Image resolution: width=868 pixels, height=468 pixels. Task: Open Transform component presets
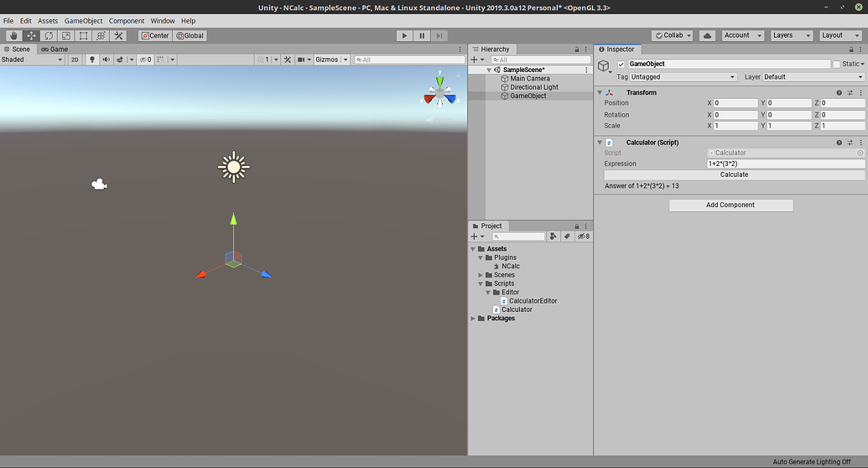(850, 92)
